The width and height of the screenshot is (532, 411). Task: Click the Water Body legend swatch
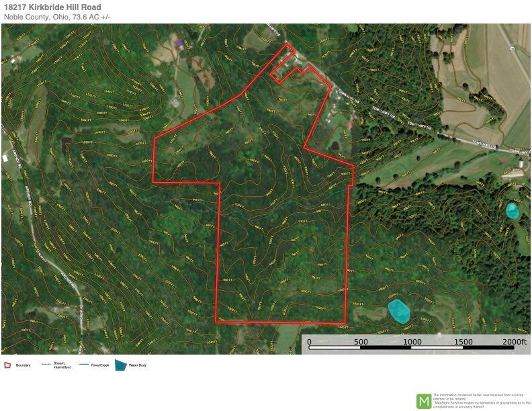click(x=121, y=365)
